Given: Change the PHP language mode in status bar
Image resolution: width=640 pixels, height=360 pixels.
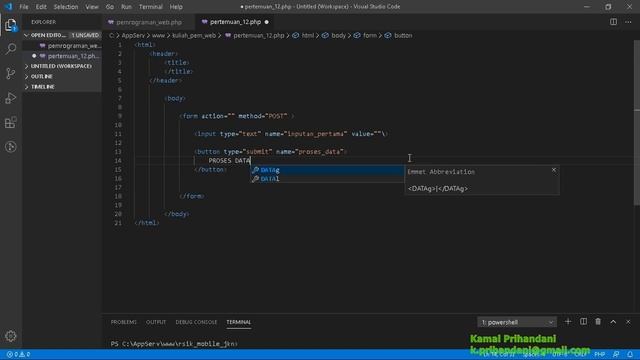Looking at the screenshot, I should click(599, 354).
